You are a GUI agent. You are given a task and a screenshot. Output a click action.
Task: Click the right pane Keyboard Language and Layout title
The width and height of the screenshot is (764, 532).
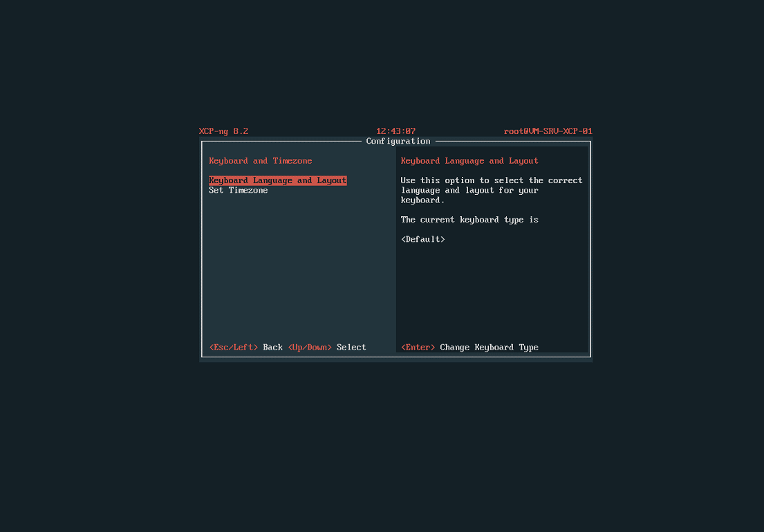[469, 160]
